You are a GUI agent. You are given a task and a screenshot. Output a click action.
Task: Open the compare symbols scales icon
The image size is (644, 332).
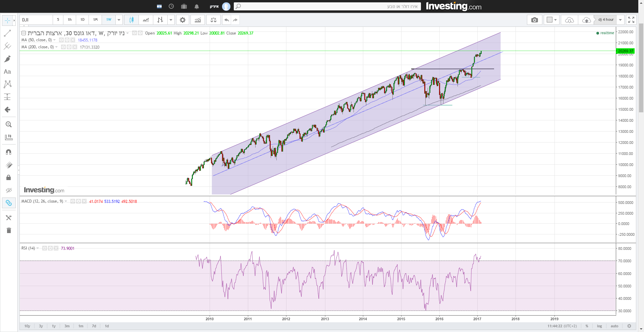(x=213, y=20)
